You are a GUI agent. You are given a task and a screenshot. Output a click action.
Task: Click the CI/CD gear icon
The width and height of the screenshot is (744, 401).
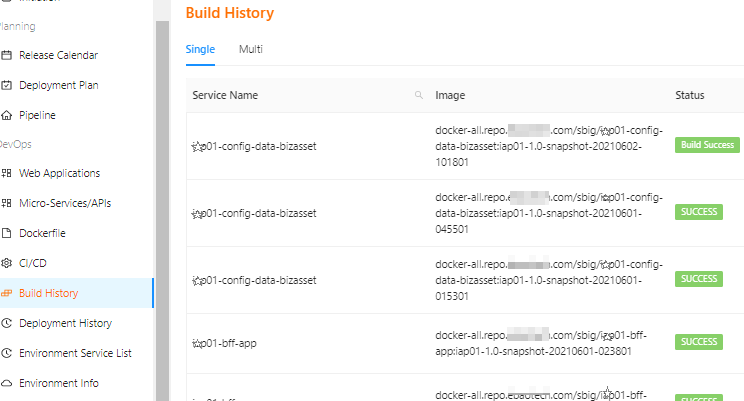pyautogui.click(x=7, y=263)
